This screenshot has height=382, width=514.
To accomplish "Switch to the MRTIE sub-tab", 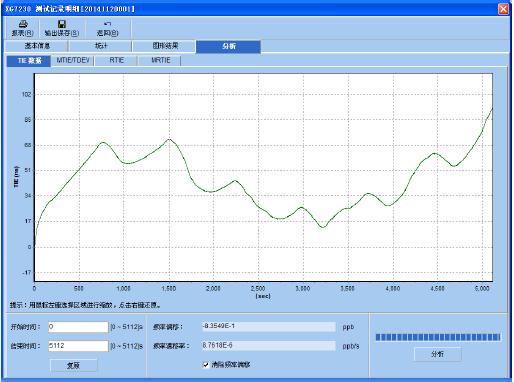I will [x=160, y=60].
